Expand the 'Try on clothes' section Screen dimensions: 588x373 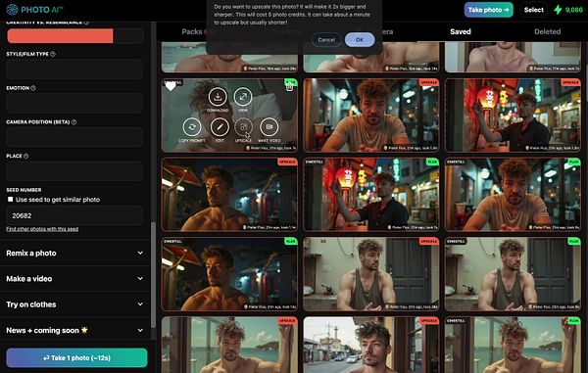coord(75,304)
